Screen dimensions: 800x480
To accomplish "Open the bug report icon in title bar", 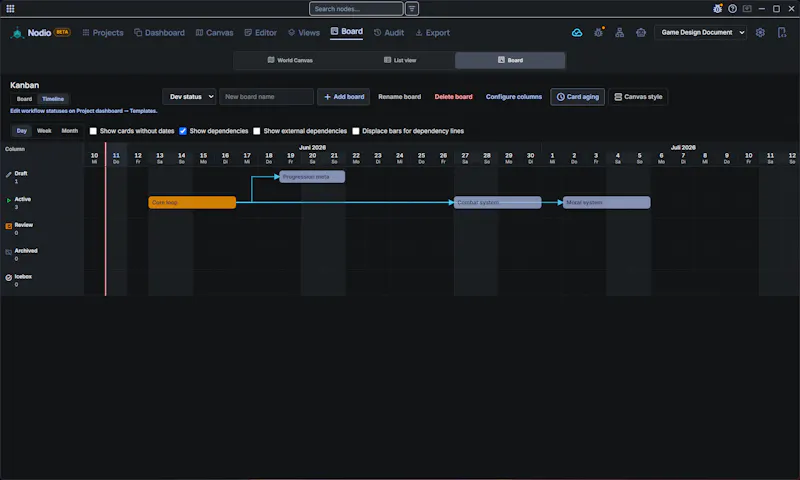I will [717, 9].
